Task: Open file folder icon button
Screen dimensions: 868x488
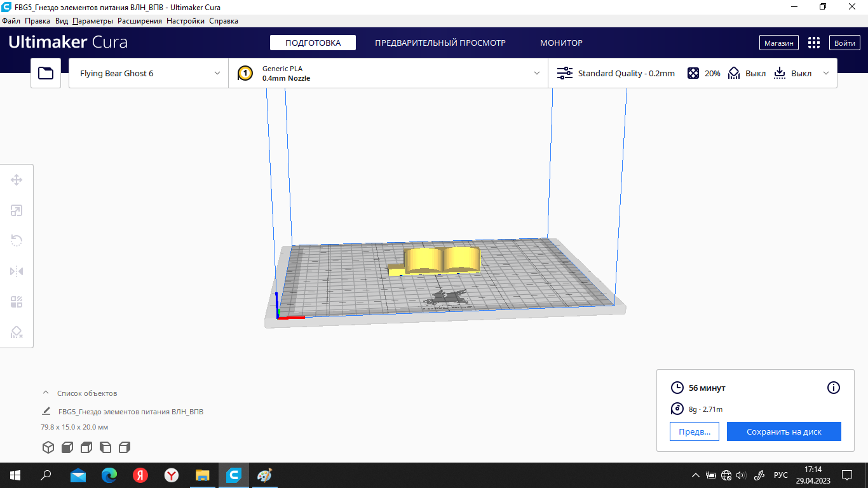Action: pos(46,73)
